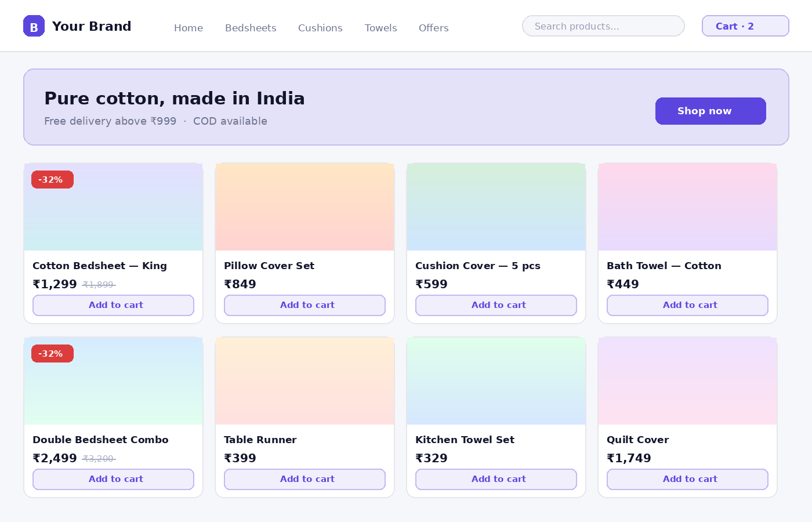View the Quilt Cover product image
Image resolution: width=812 pixels, height=522 pixels.
[687, 381]
